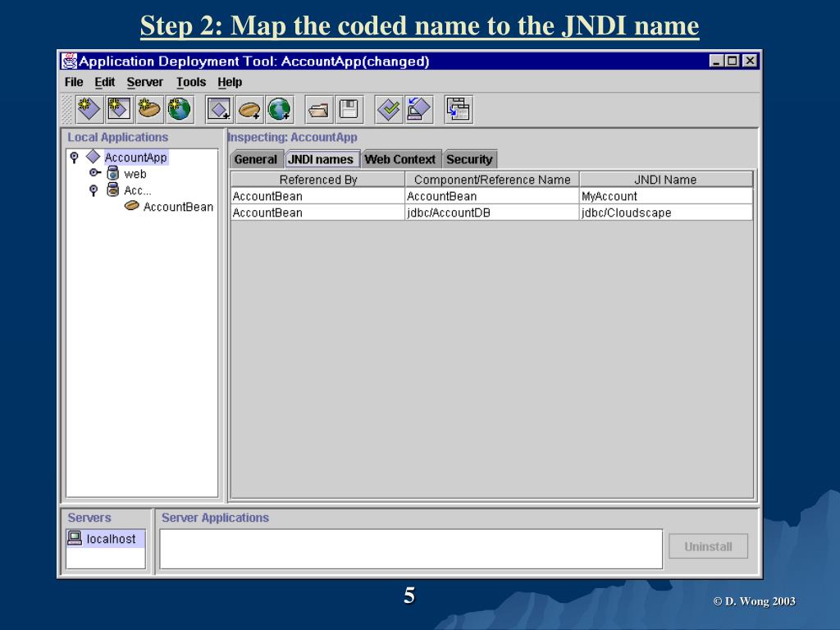Save the application using the floppy disk icon
The width and height of the screenshot is (840, 630).
click(x=349, y=108)
